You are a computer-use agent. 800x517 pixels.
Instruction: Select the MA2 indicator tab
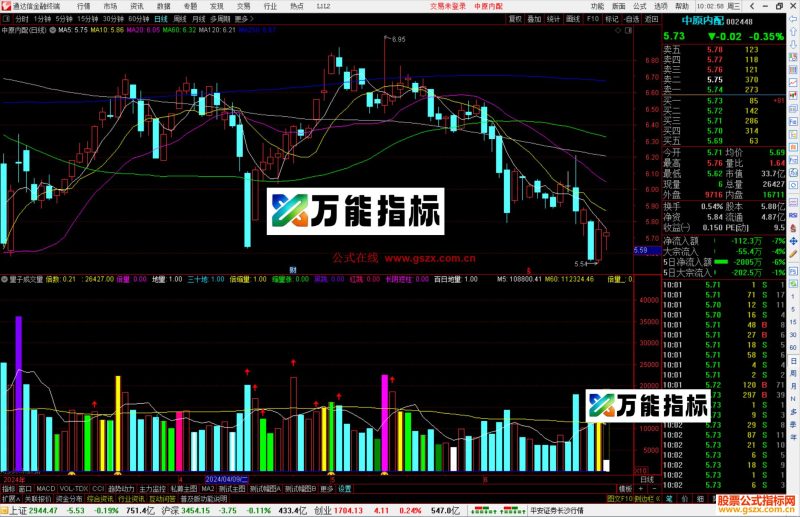tap(208, 489)
